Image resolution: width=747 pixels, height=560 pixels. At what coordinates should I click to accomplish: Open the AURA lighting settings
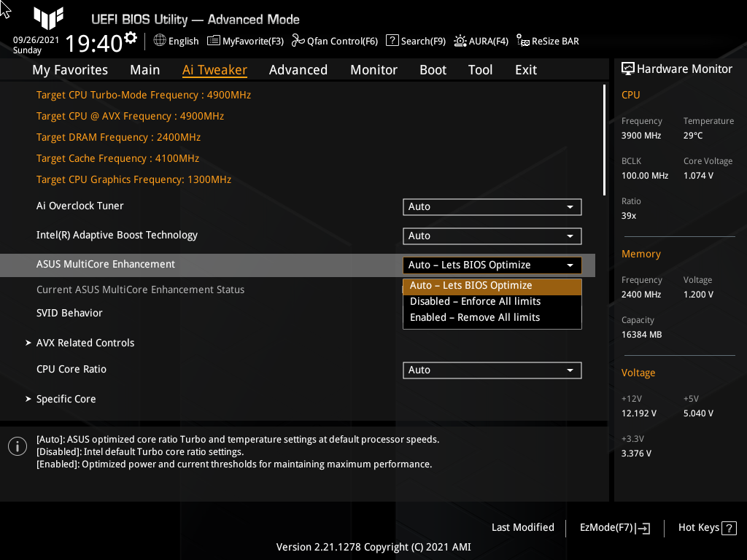pos(481,41)
